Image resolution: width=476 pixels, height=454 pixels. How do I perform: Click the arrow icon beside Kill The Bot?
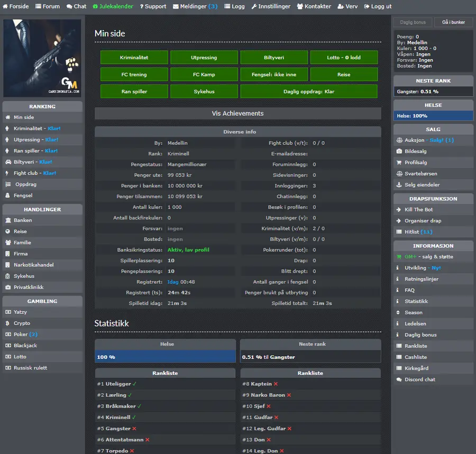pos(399,210)
